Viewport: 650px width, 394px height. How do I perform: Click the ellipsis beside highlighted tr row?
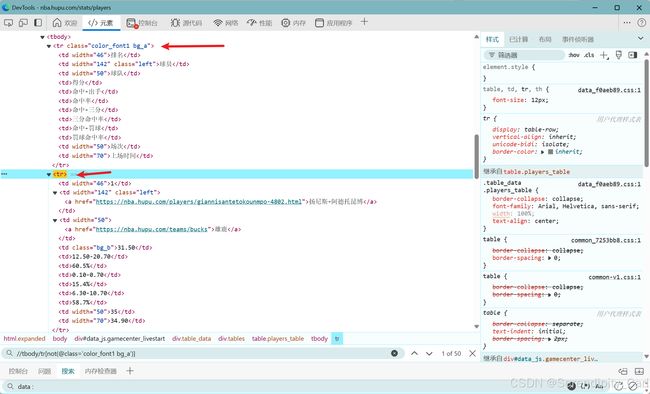pos(4,174)
